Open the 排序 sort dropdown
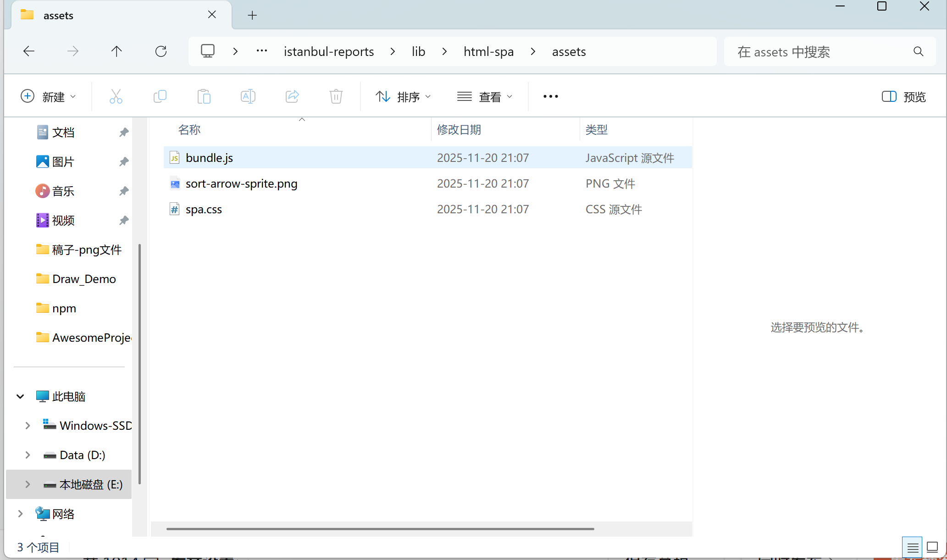The width and height of the screenshot is (947, 560). pyautogui.click(x=403, y=96)
